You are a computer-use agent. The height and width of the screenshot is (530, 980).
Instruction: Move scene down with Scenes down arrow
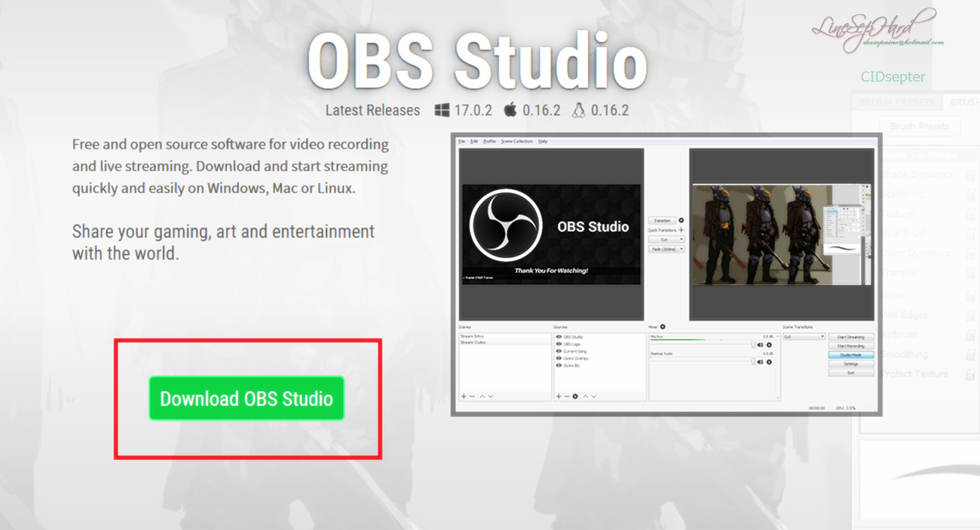coord(491,397)
